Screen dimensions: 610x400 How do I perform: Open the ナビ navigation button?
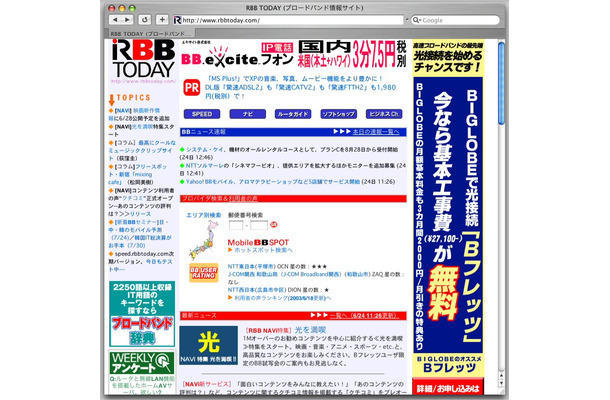247,114
